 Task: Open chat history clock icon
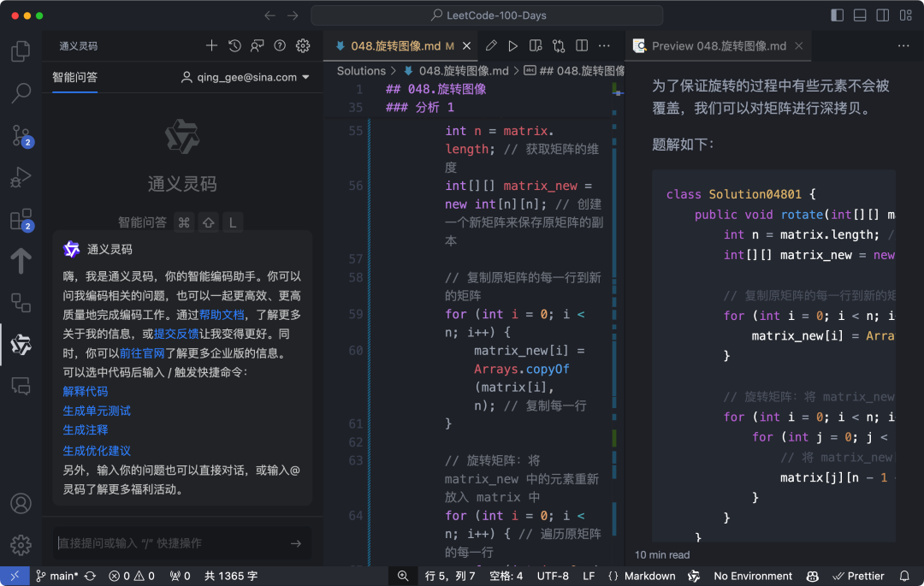234,46
